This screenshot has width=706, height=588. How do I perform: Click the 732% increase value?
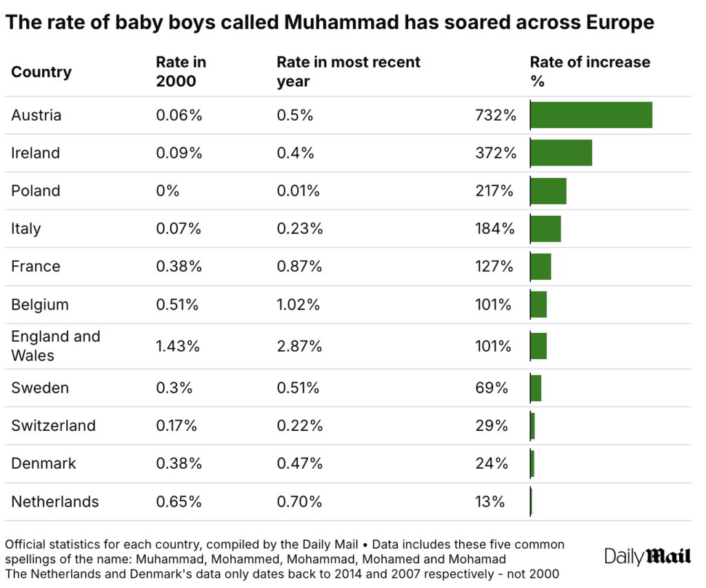pos(496,115)
